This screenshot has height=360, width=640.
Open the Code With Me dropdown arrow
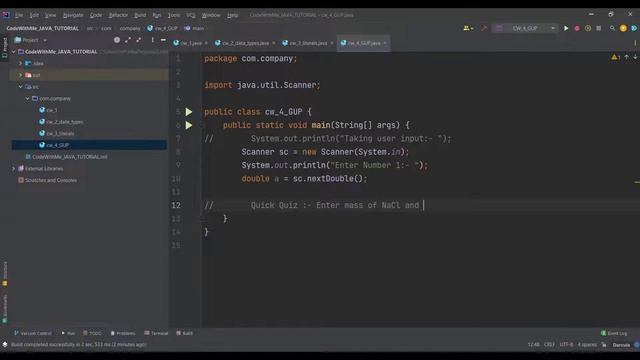472,28
